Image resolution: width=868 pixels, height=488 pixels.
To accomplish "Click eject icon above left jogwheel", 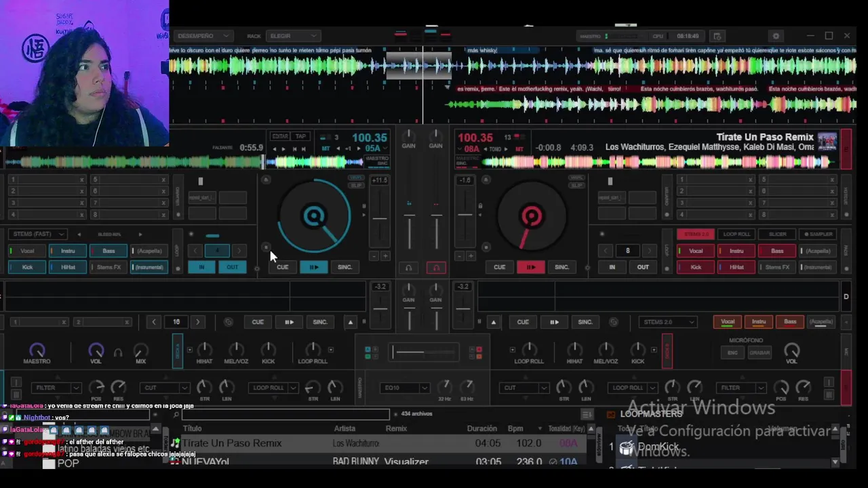I will click(x=266, y=180).
